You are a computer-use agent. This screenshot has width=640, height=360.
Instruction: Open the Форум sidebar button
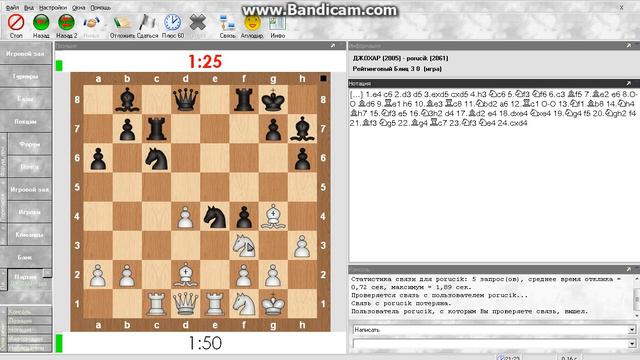29,144
